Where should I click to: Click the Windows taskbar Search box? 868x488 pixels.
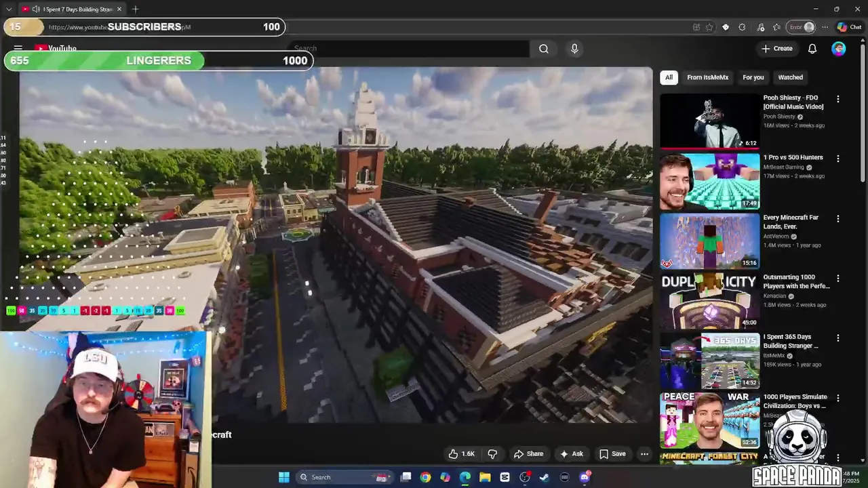(x=344, y=477)
